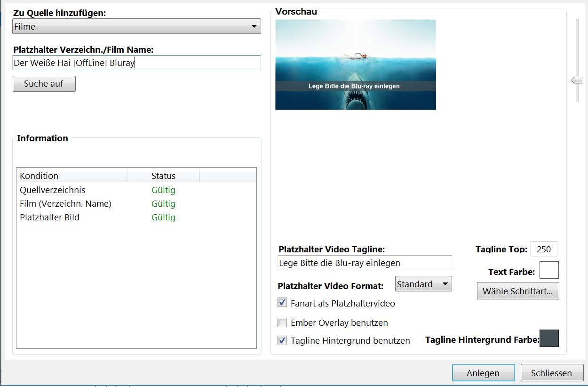Open the dark Tagline Hintergrund Farbe swatch
588x387 pixels.
pos(549,338)
